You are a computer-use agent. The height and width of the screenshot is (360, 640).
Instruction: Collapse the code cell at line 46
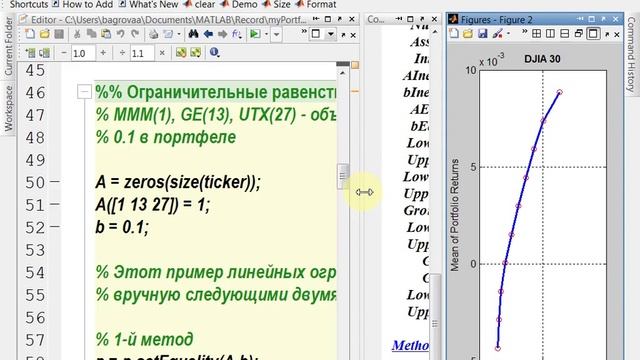click(84, 91)
